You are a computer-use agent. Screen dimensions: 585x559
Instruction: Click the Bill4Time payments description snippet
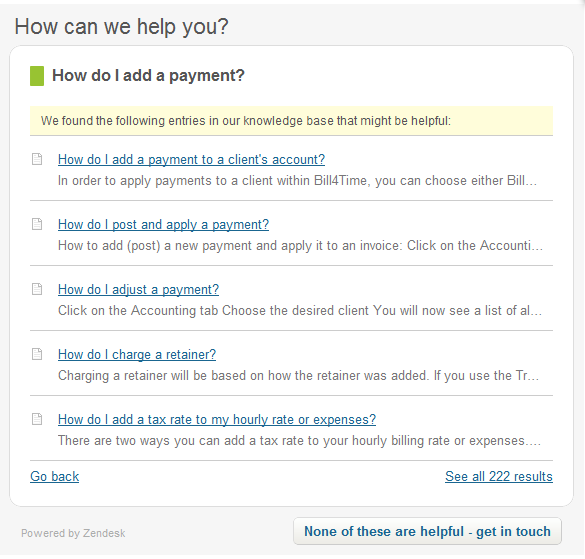tap(297, 181)
